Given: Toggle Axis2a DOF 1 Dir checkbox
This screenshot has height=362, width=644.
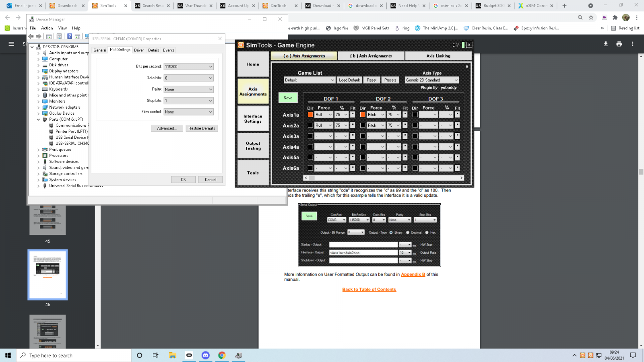Looking at the screenshot, I should 310,125.
